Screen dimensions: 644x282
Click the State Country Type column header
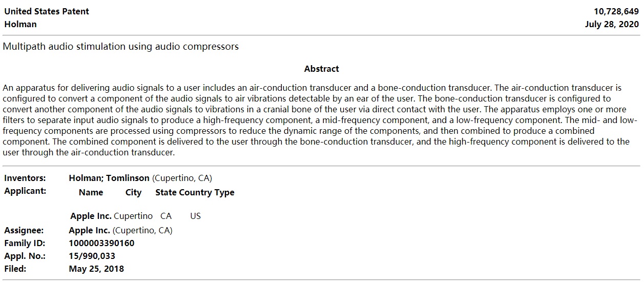click(195, 192)
